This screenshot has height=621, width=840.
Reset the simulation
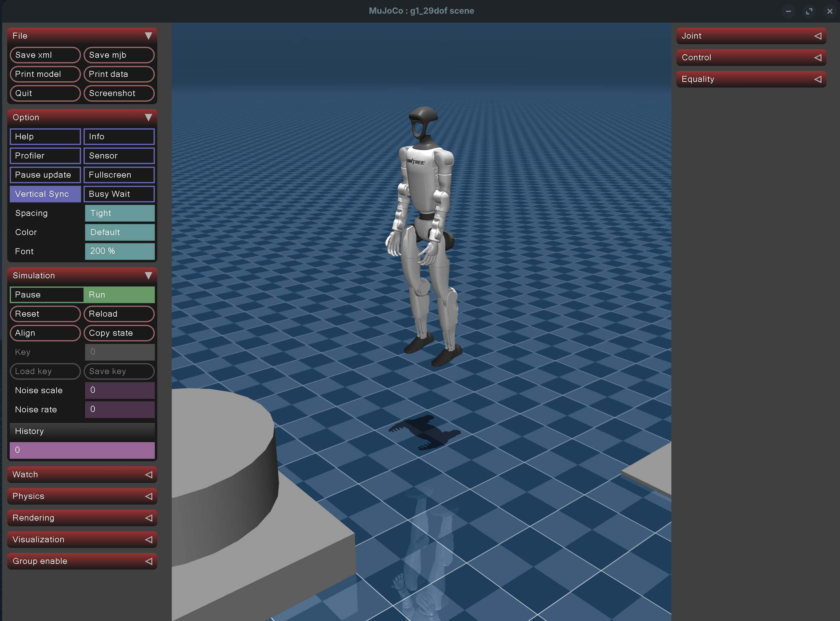coord(45,314)
